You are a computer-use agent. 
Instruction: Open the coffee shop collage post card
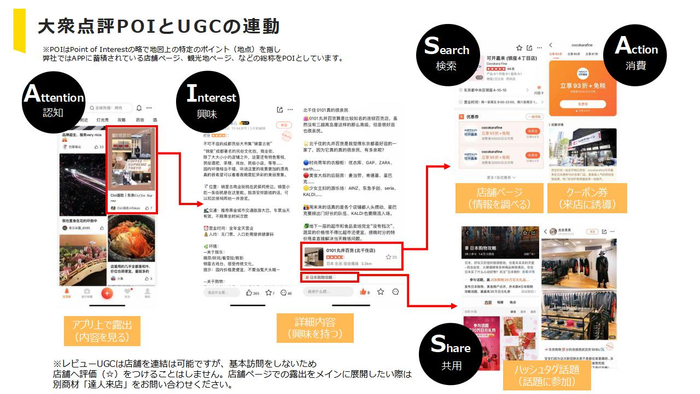(x=132, y=170)
